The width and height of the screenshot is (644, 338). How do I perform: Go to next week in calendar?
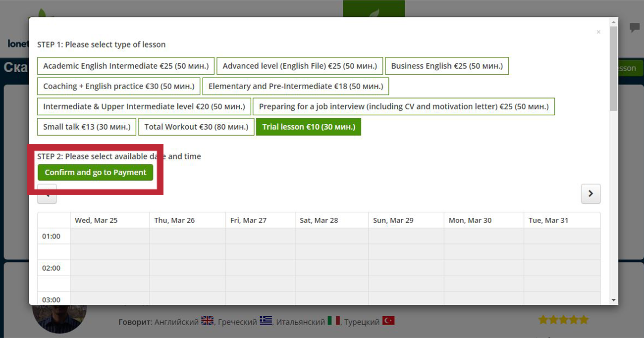[x=590, y=194]
